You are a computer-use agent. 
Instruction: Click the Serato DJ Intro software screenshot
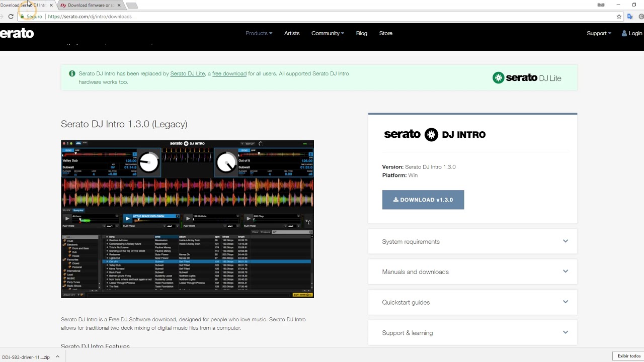point(187,219)
